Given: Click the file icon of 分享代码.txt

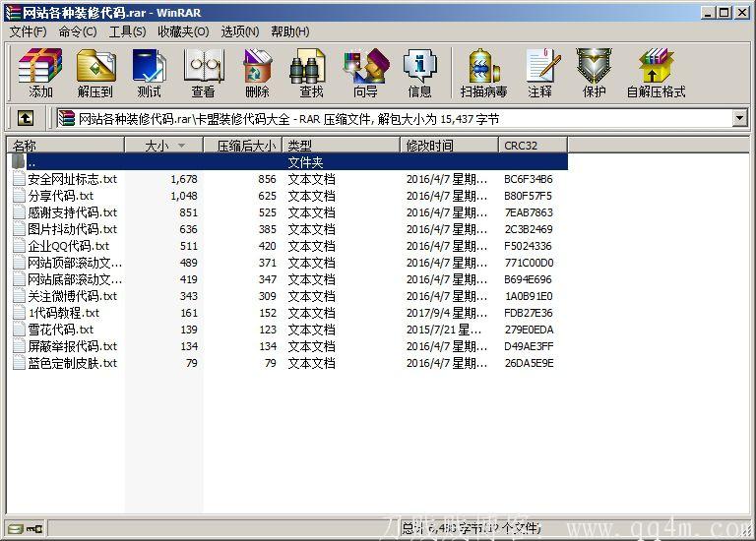Looking at the screenshot, I should tap(19, 196).
